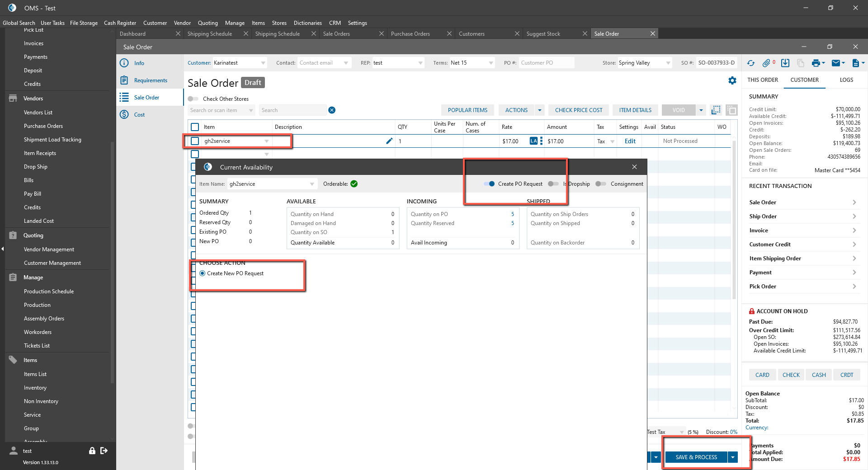The image size is (868, 470).
Task: Open the Store dropdown
Action: point(668,63)
